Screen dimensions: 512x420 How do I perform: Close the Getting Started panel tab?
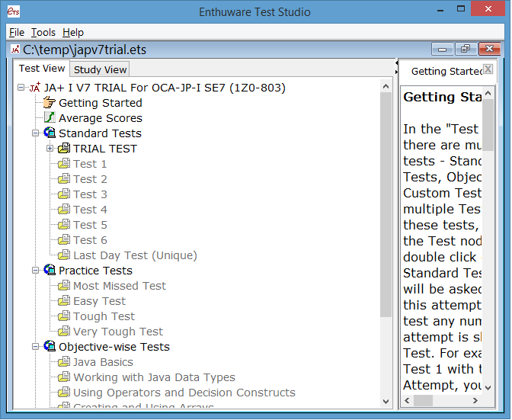pyautogui.click(x=488, y=69)
